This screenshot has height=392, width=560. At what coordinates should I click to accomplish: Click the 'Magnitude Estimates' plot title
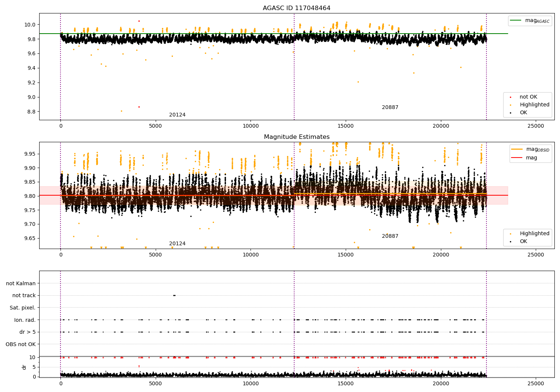296,137
